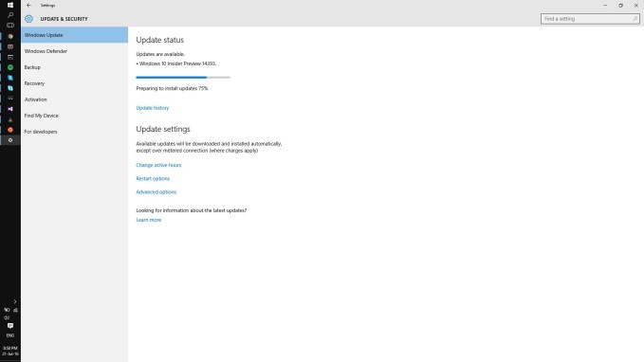
Task: Open the clock and date flyout
Action: click(x=10, y=351)
